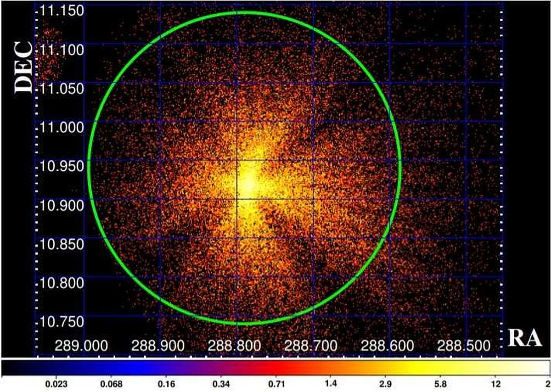The height and width of the screenshot is (392, 551).
Task: Click the 289.000 right ascension label
Action: click(x=81, y=345)
